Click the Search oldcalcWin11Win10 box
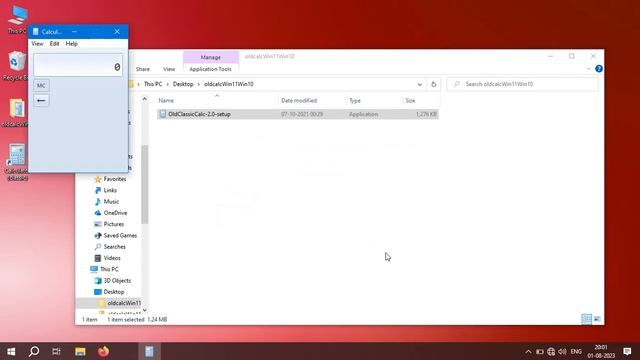Image resolution: width=640 pixels, height=360 pixels. click(522, 84)
